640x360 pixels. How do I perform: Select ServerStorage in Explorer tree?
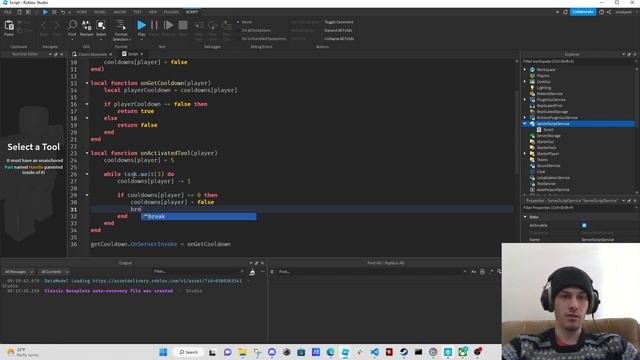pos(549,136)
